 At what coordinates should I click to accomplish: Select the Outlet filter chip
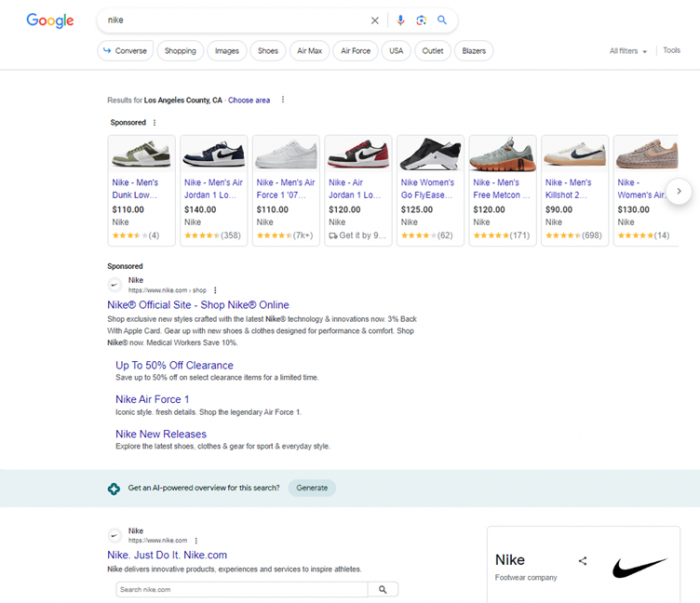click(433, 50)
